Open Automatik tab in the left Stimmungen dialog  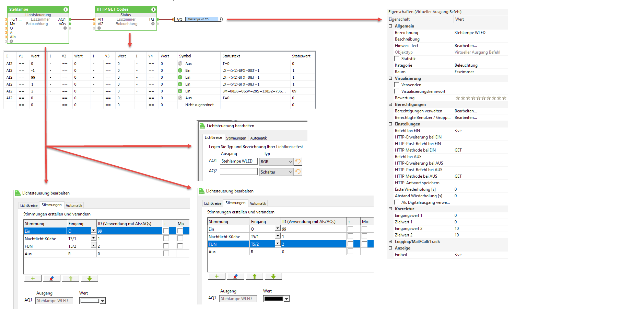pos(74,206)
